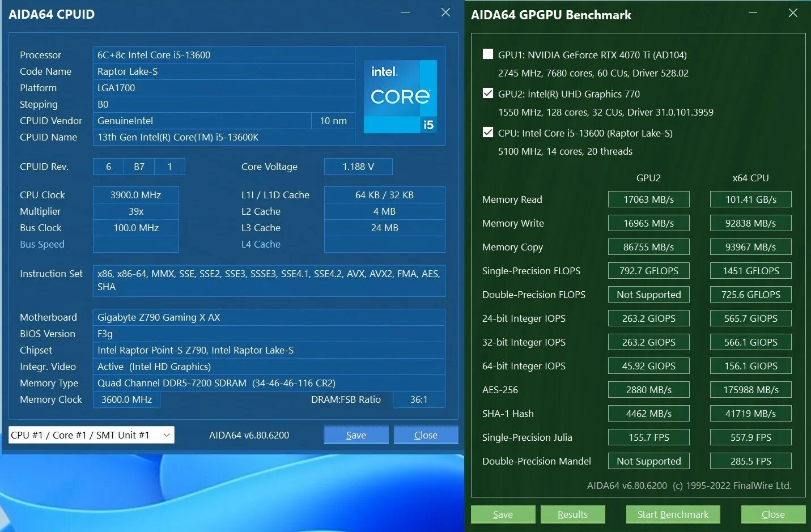The width and height of the screenshot is (811, 532).
Task: Click the Platform value LGA1700
Action: tap(224, 88)
